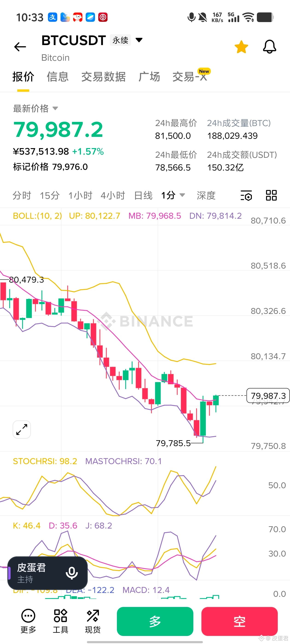Tap the battery status icon

coord(265,17)
